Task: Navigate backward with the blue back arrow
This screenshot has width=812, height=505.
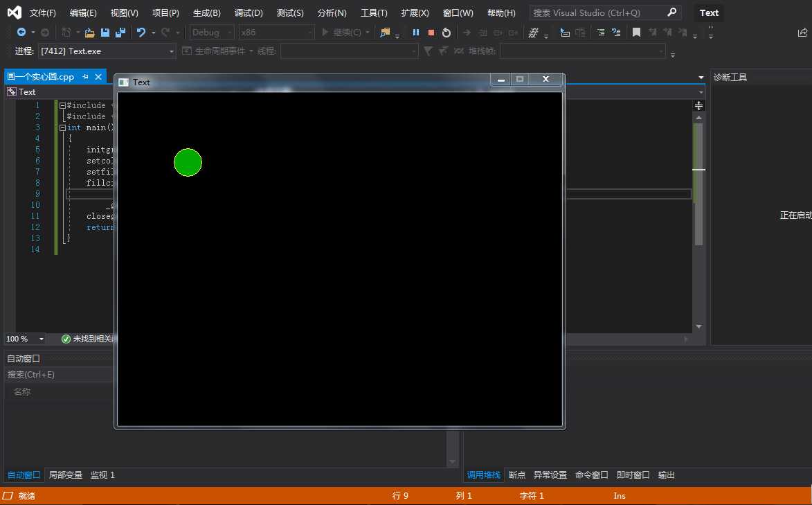Action: pyautogui.click(x=21, y=32)
